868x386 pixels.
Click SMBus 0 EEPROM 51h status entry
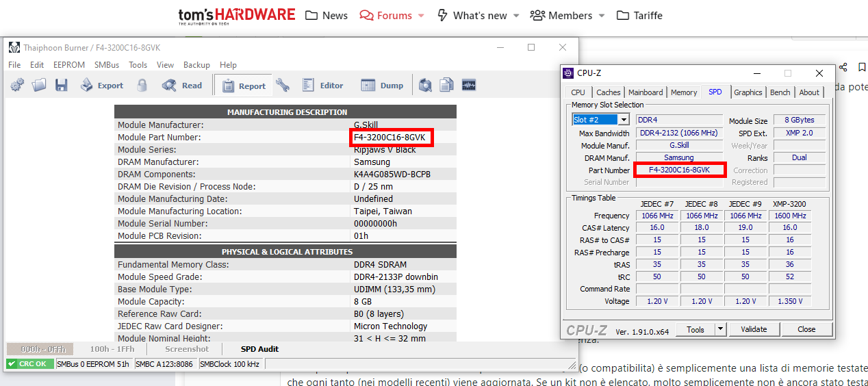[x=94, y=364]
